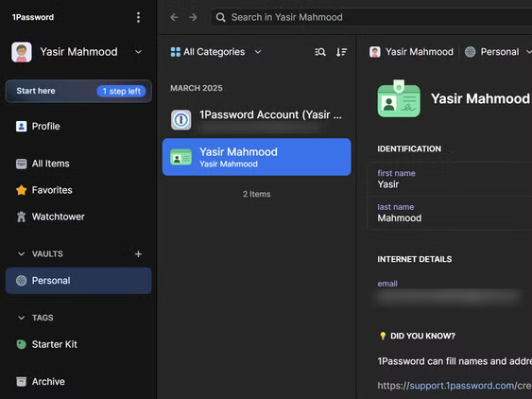The height and width of the screenshot is (399, 532).
Task: Open the filter list search icon
Action: point(320,52)
